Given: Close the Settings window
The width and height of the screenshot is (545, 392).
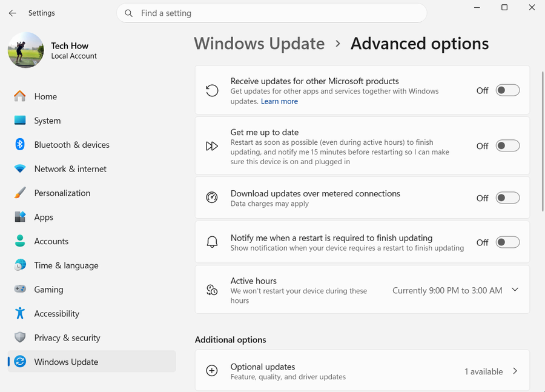Looking at the screenshot, I should click(x=532, y=7).
